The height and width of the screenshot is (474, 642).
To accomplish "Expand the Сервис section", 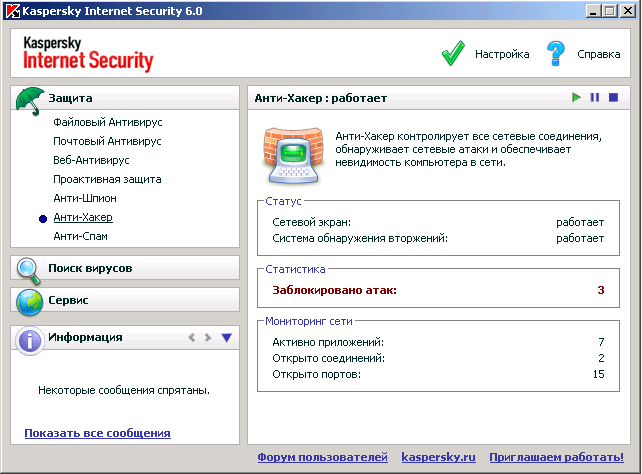I will (68, 300).
